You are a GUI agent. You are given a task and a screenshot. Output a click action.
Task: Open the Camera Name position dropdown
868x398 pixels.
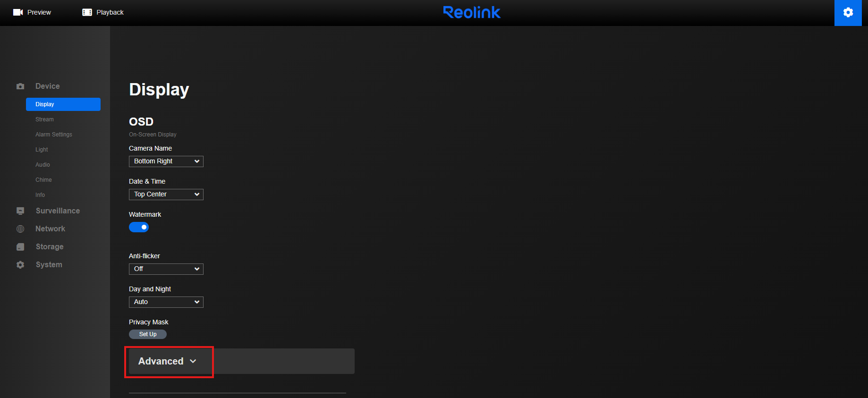[166, 161]
